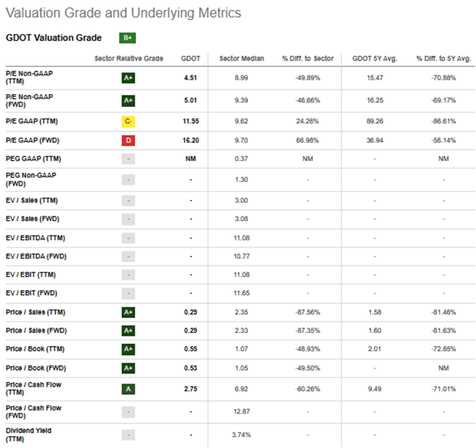The width and height of the screenshot is (476, 448).
Task: Click A+ grade badge for Price / Sales (FWD)
Action: (129, 331)
